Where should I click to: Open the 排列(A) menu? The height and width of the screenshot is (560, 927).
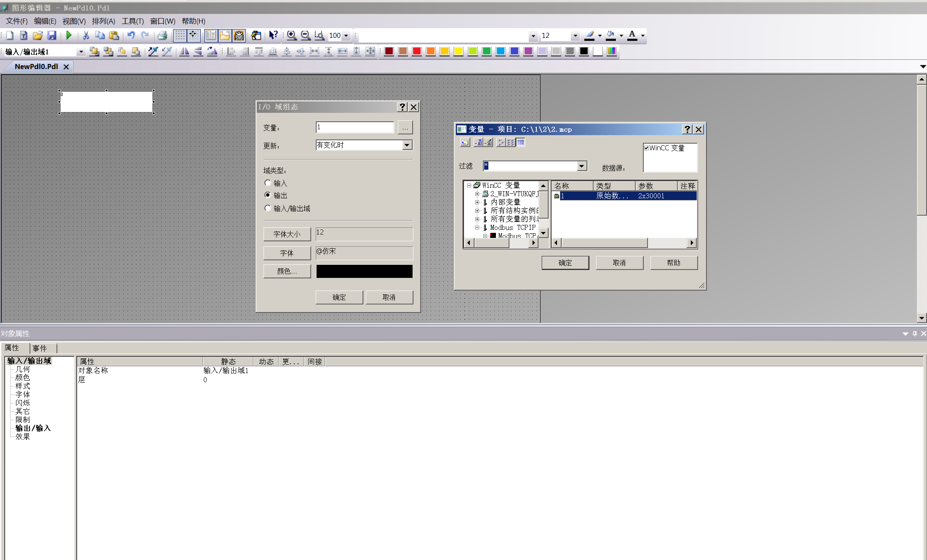pyautogui.click(x=103, y=21)
